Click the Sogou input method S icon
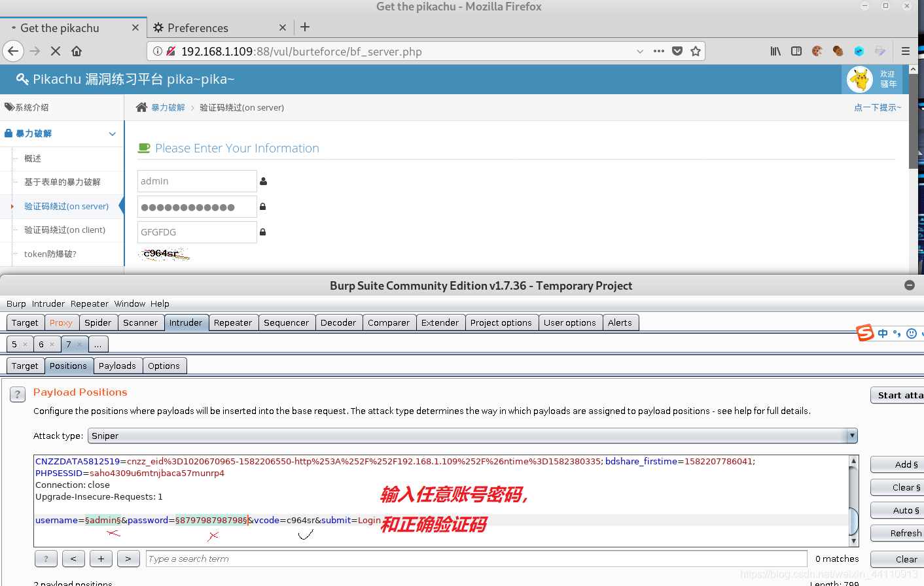924x586 pixels. [865, 333]
